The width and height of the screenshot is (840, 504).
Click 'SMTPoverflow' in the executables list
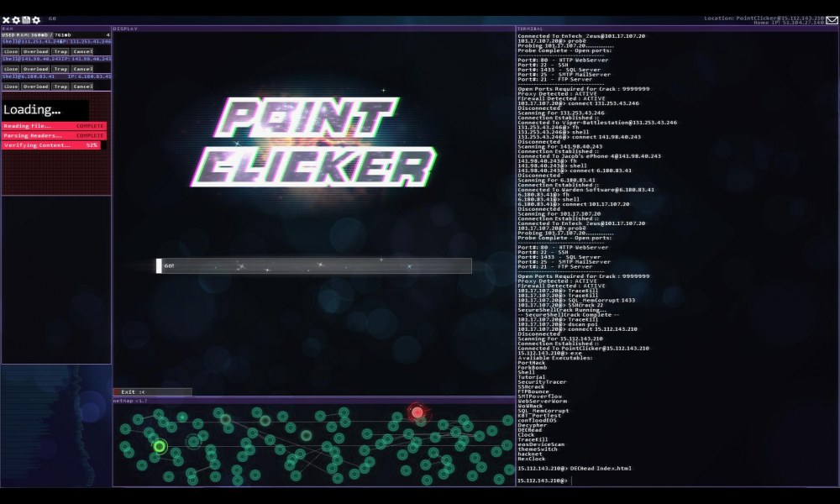click(x=539, y=396)
